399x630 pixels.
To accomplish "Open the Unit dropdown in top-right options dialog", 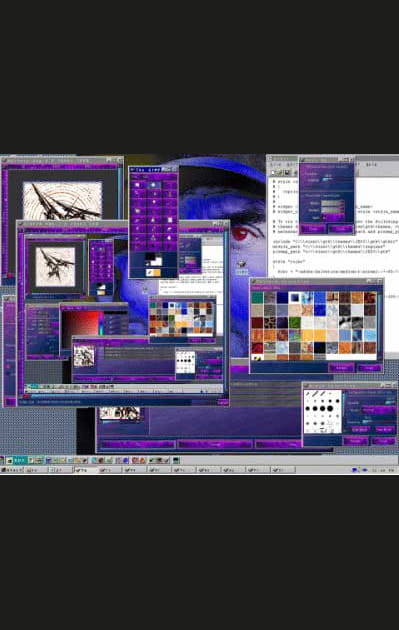I will (333, 218).
